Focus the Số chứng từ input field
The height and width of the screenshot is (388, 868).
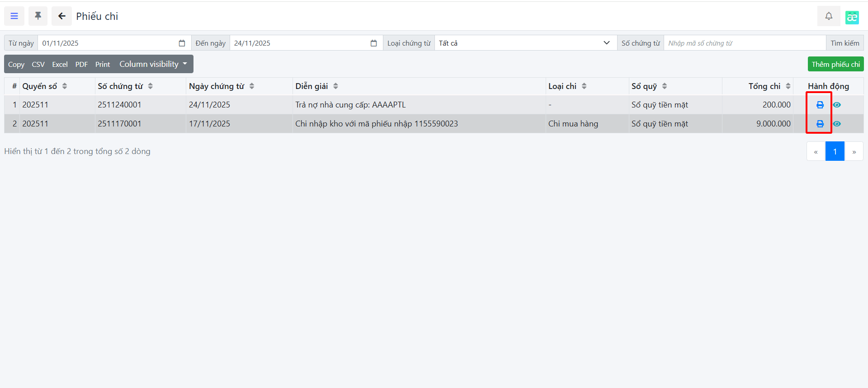coord(744,43)
